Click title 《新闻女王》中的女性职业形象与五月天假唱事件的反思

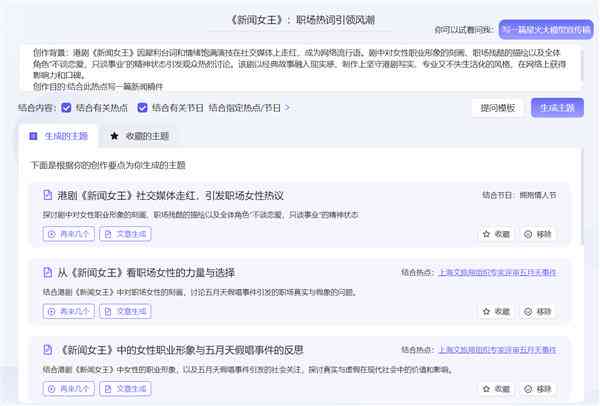[x=181, y=350]
